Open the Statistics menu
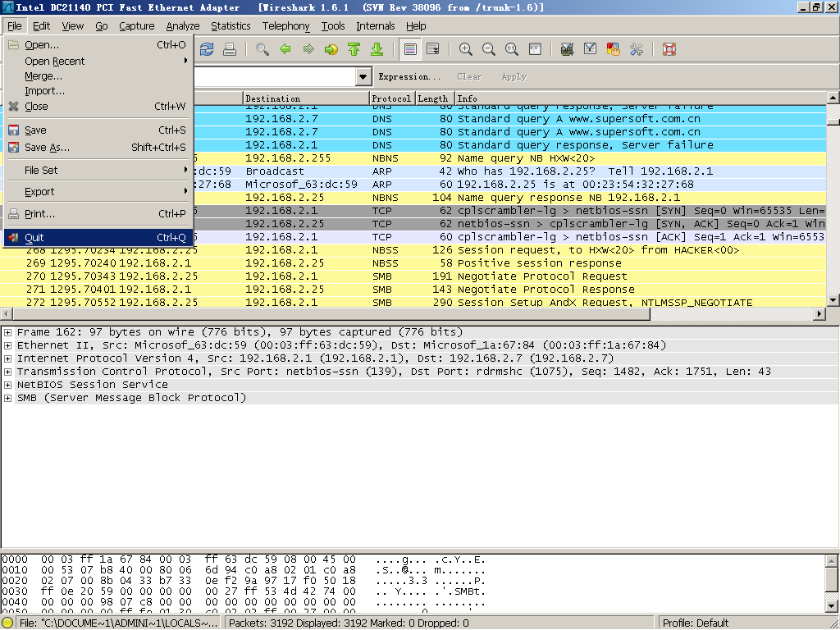The image size is (840, 630). 231,25
